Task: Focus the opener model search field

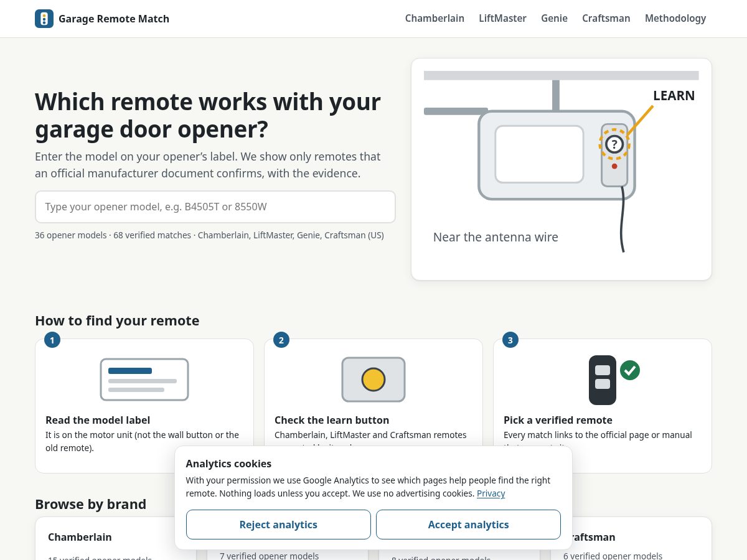Action: tap(215, 207)
